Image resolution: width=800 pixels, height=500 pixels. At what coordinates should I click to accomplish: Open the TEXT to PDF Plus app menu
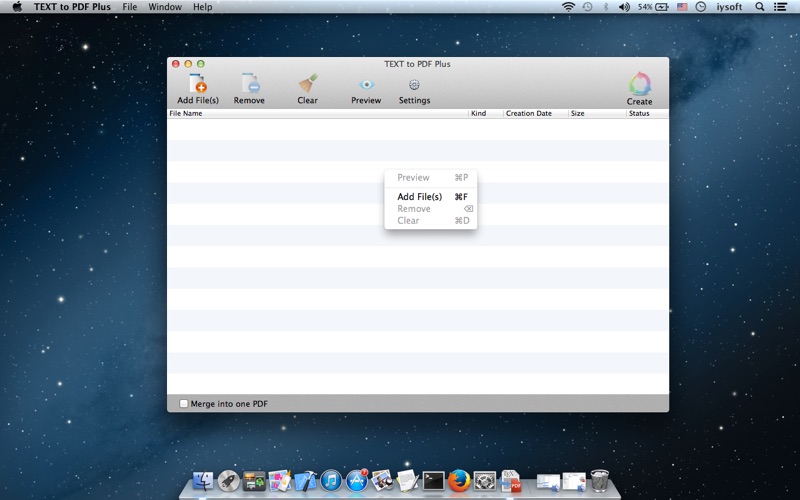pos(72,7)
